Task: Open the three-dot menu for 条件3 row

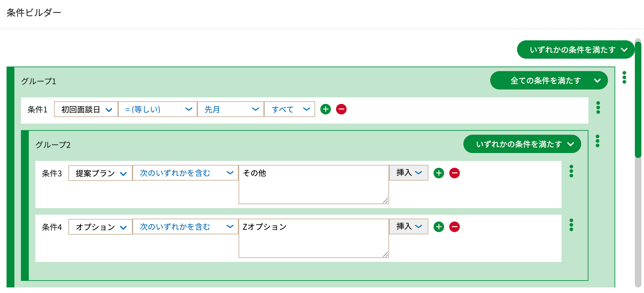Action: pos(571,171)
